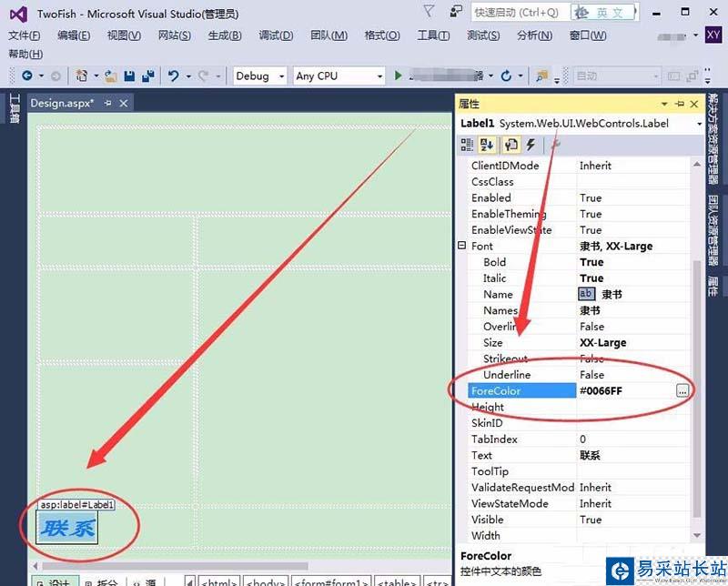The height and width of the screenshot is (586, 728).
Task: Click the Text property value 联系
Action: pyautogui.click(x=590, y=455)
